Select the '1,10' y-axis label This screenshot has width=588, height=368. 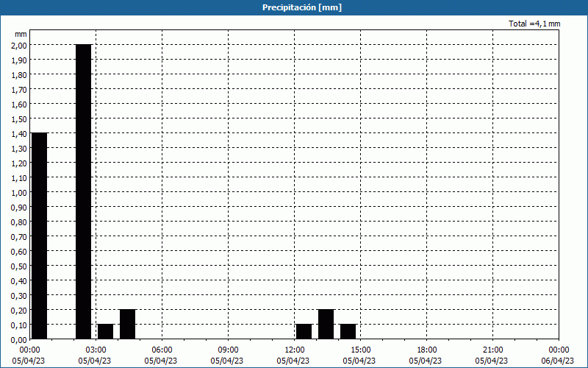tap(19, 178)
